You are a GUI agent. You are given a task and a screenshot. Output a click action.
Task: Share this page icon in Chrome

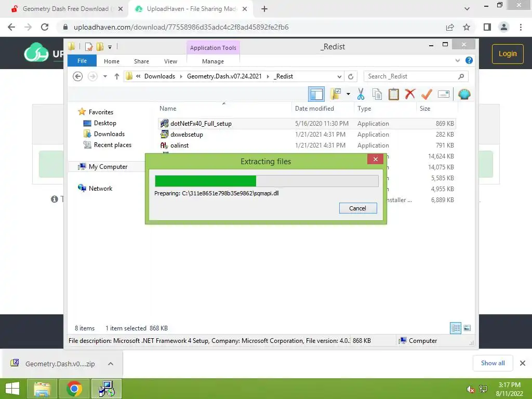coord(450,27)
